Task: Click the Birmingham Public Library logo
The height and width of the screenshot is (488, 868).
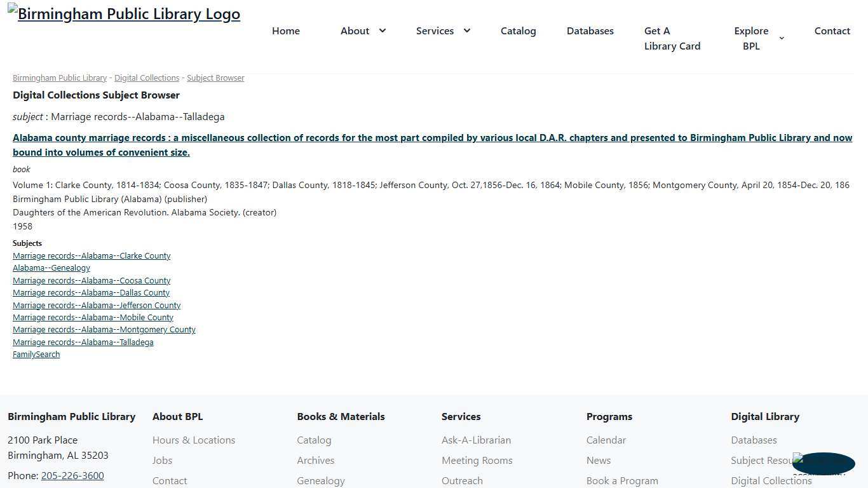Action: (x=124, y=13)
